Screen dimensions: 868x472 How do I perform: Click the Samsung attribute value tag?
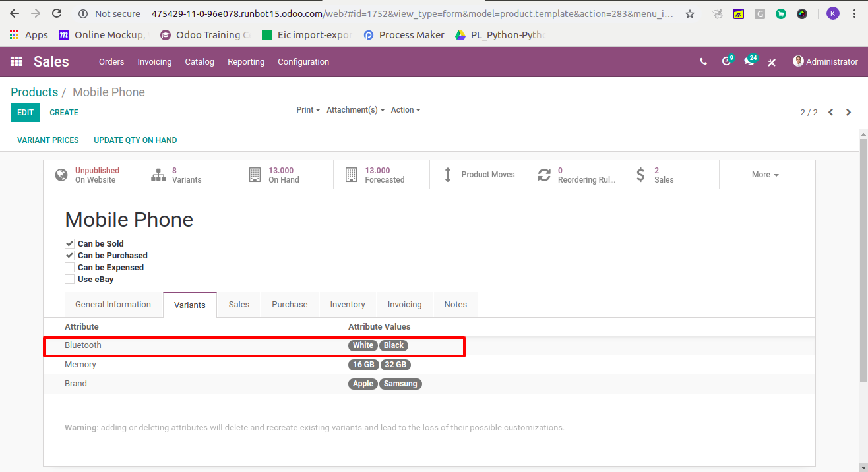[400, 384]
